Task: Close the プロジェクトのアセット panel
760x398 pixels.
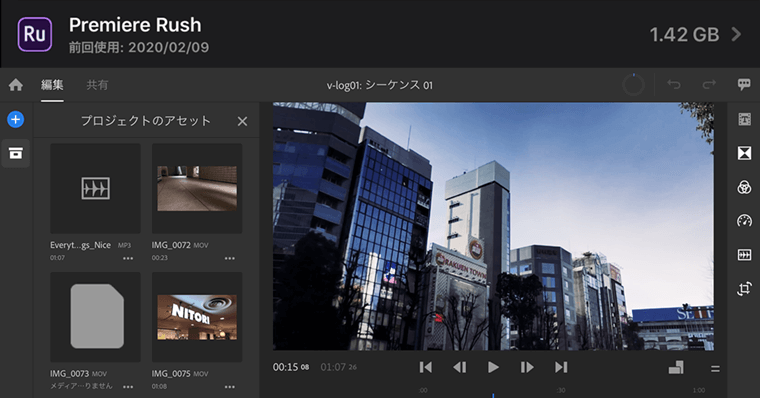Action: click(x=242, y=121)
